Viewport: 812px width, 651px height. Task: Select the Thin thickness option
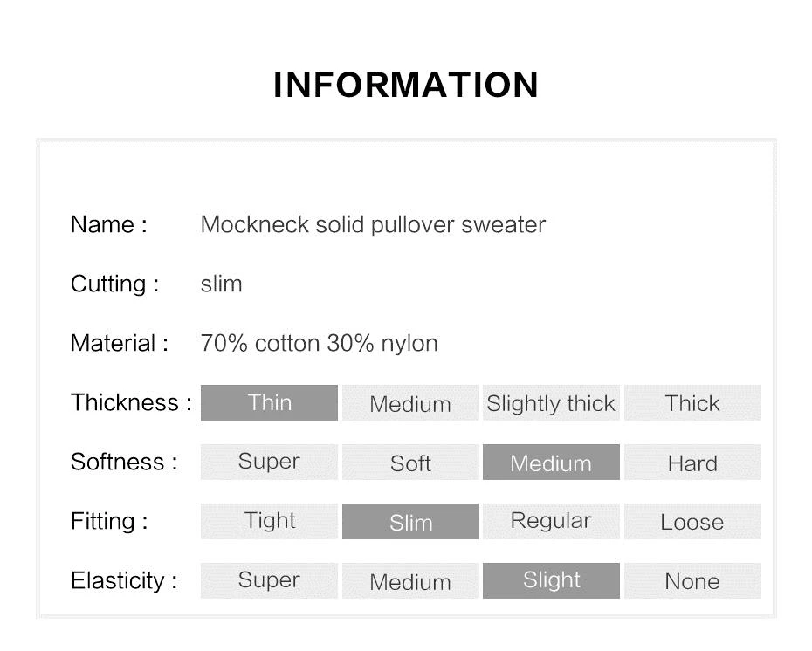point(269,402)
